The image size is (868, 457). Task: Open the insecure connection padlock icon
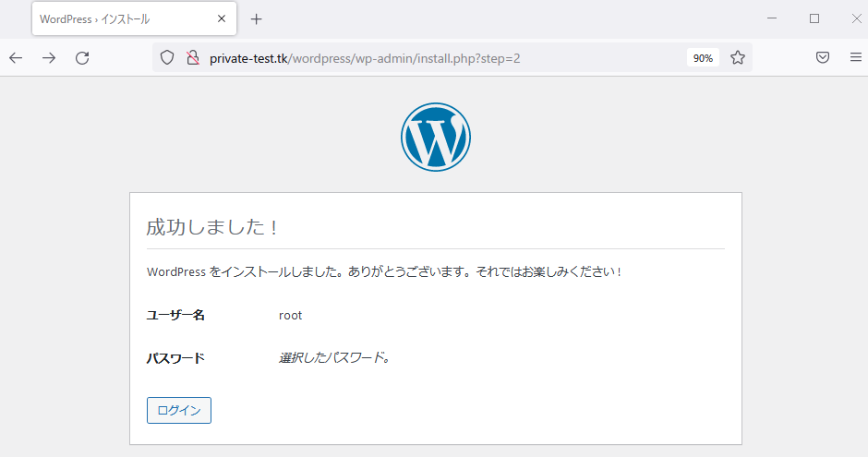pyautogui.click(x=193, y=57)
